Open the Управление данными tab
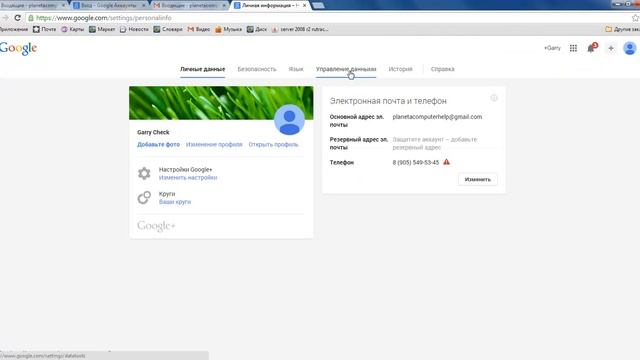Screen dimensions: 640x360 [x=346, y=69]
